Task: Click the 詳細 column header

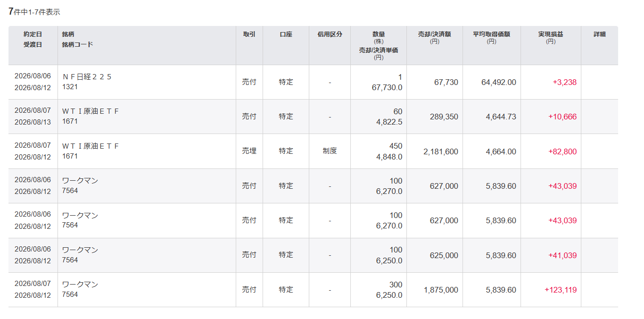Action: 600,34
